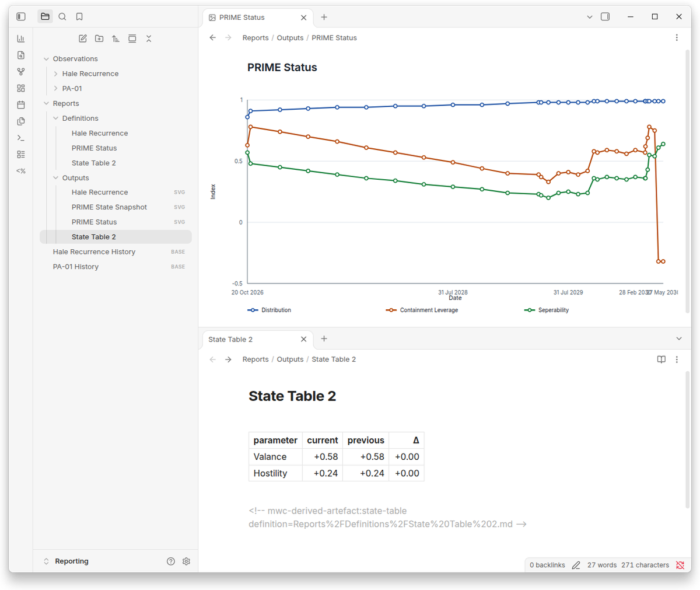Image resolution: width=700 pixels, height=590 pixels.
Task: Toggle the right sidebar icon
Action: coord(605,17)
